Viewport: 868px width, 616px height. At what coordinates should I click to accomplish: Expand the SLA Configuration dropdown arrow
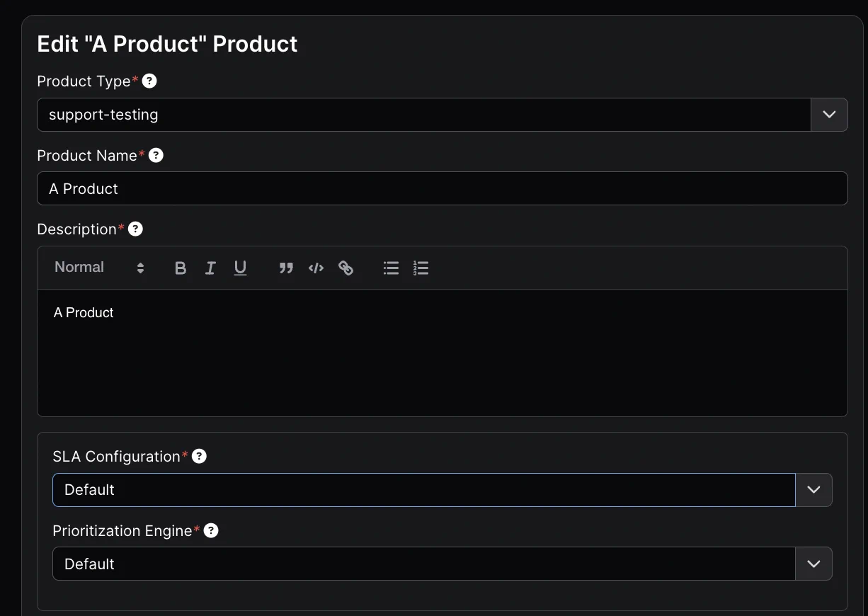(x=813, y=490)
